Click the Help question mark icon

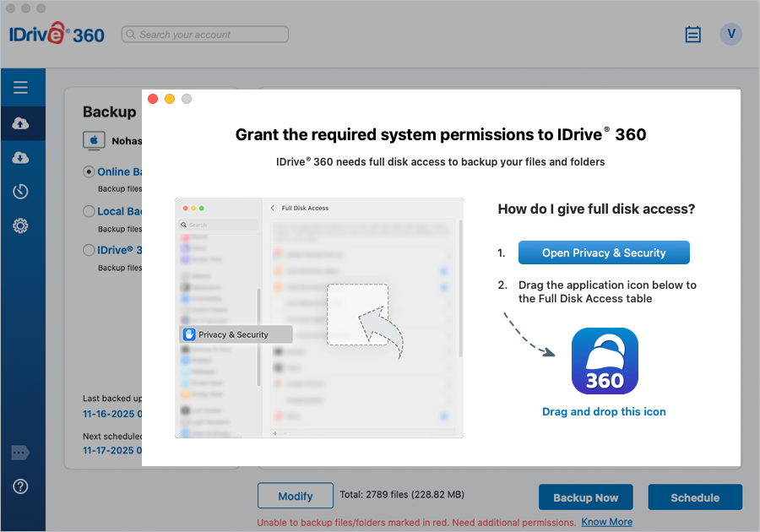tap(21, 486)
